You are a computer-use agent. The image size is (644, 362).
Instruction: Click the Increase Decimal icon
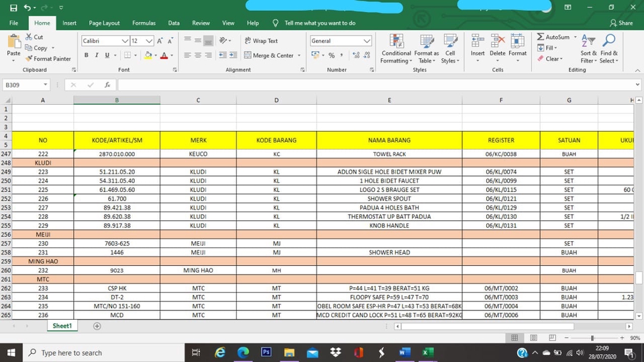click(x=356, y=55)
